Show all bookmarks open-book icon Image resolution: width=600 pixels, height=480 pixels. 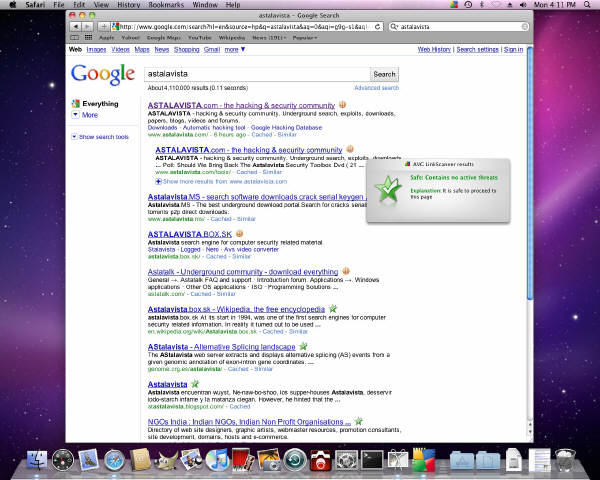[75, 38]
